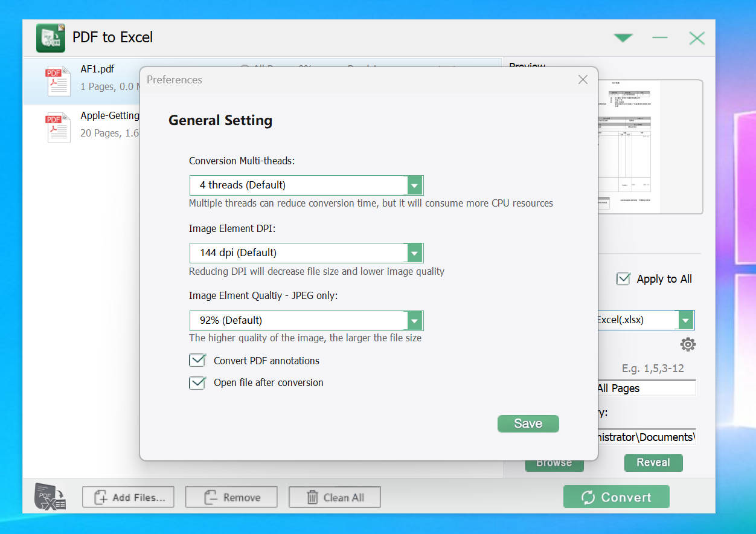Uncheck Convert PDF annotations
This screenshot has width=756, height=534.
197,361
